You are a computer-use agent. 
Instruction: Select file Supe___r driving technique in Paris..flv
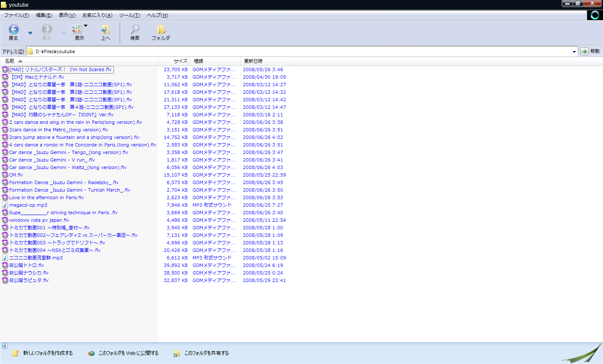[63, 213]
